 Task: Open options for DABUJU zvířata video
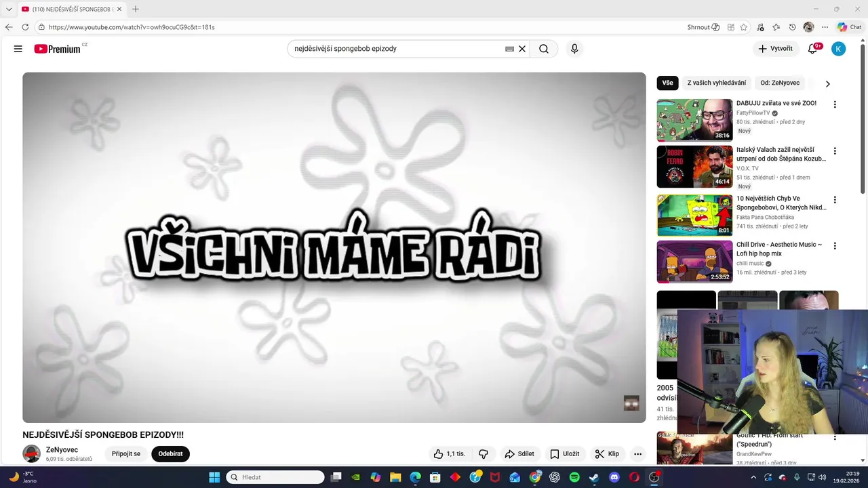point(835,104)
